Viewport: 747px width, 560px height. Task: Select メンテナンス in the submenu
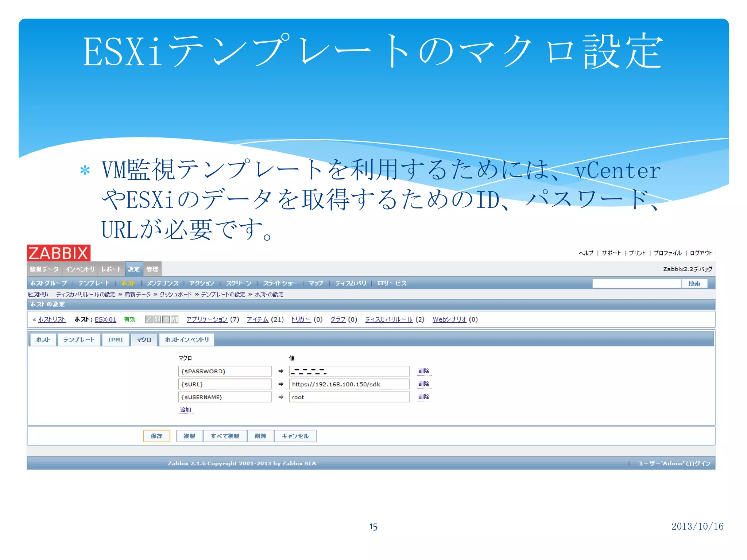tap(163, 283)
